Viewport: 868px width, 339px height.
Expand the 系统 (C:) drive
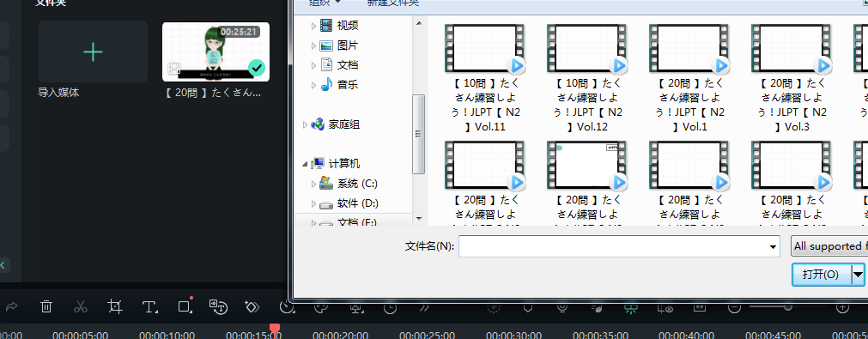coord(314,184)
